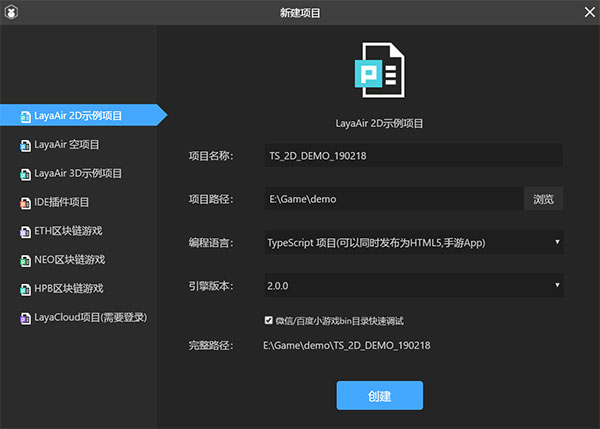This screenshot has height=429, width=600.
Task: Open the 编程语言 TypeScript dropdown
Action: click(x=413, y=243)
